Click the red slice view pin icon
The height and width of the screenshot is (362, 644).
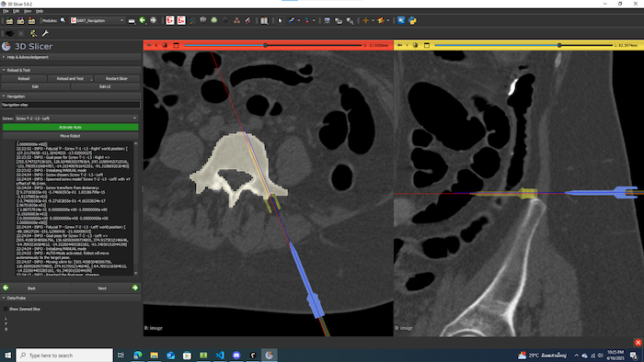point(149,46)
